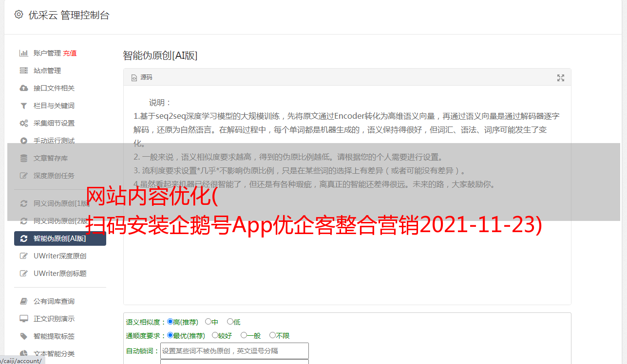
Task: Click the gear icon beside 优采云 管理控制台
Action: click(19, 15)
